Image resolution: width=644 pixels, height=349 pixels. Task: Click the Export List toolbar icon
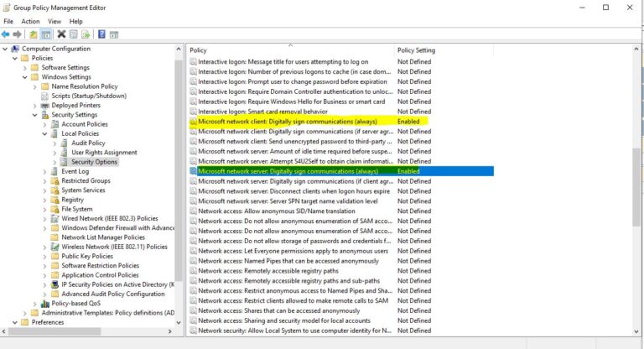86,34
